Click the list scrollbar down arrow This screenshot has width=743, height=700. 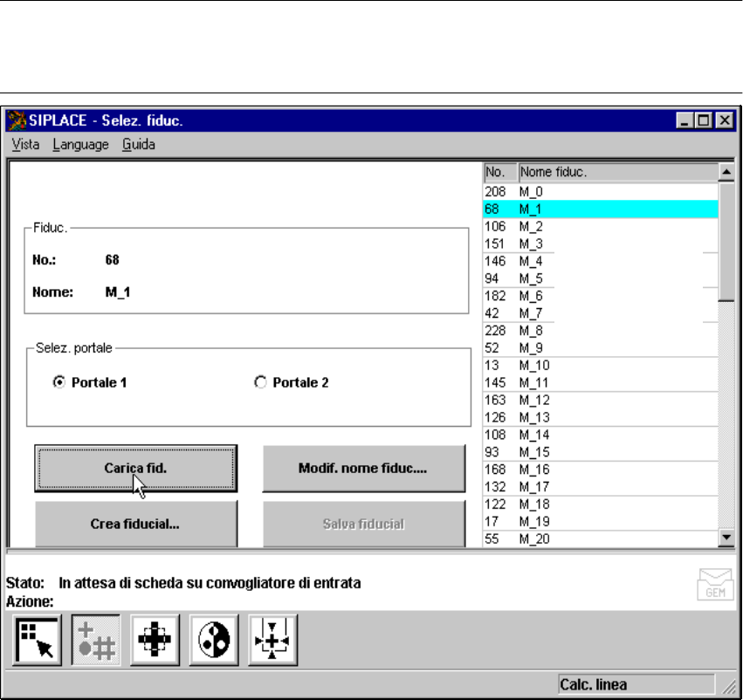(726, 539)
